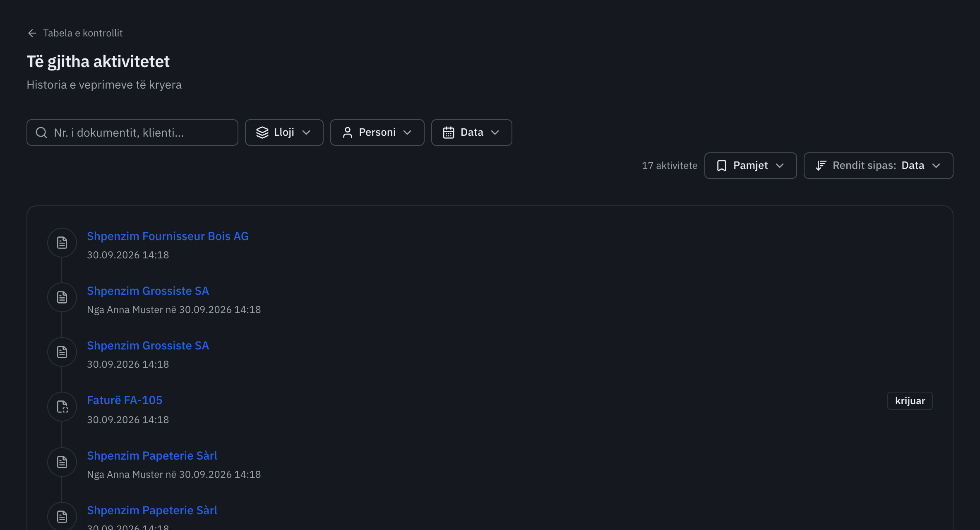980x530 pixels.
Task: Click the krijuar status badge
Action: tap(910, 401)
